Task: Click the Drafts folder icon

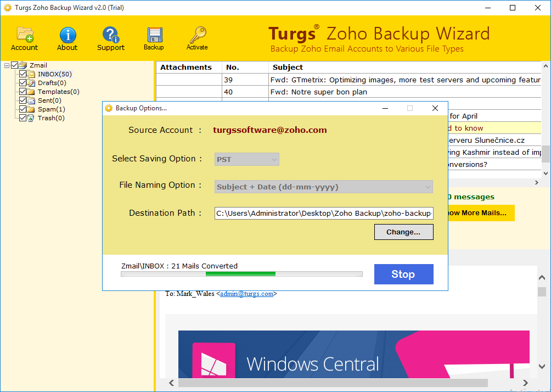Action: [x=31, y=83]
